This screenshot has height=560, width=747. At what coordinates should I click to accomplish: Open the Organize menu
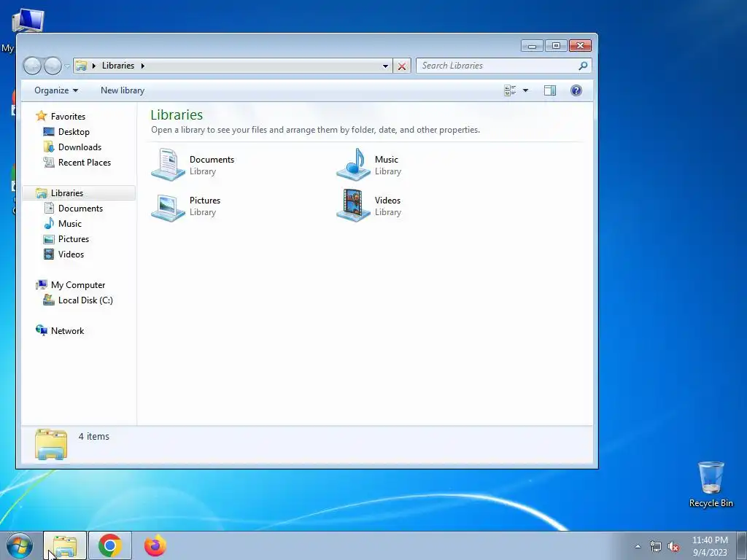(x=55, y=90)
